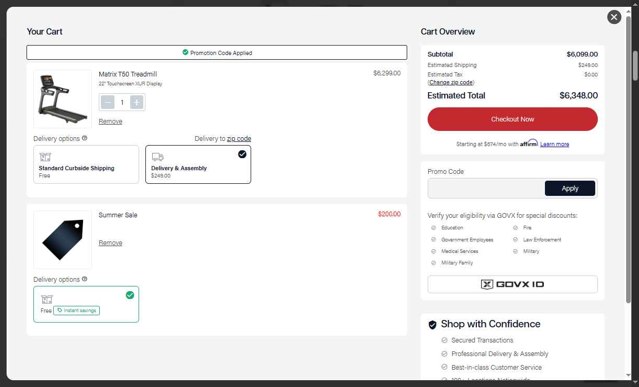The width and height of the screenshot is (639, 387).
Task: Select the Free Instant savings delivery option
Action: coord(86,304)
